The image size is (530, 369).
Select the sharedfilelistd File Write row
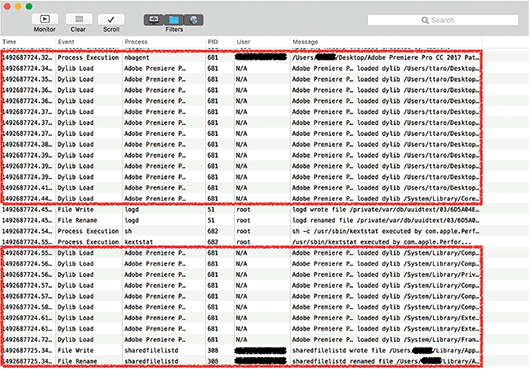pos(241,350)
